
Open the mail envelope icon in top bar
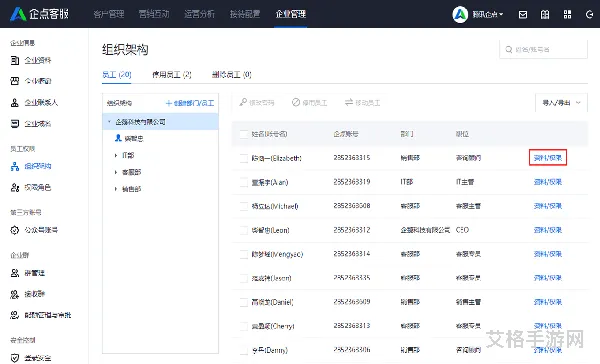pos(523,15)
